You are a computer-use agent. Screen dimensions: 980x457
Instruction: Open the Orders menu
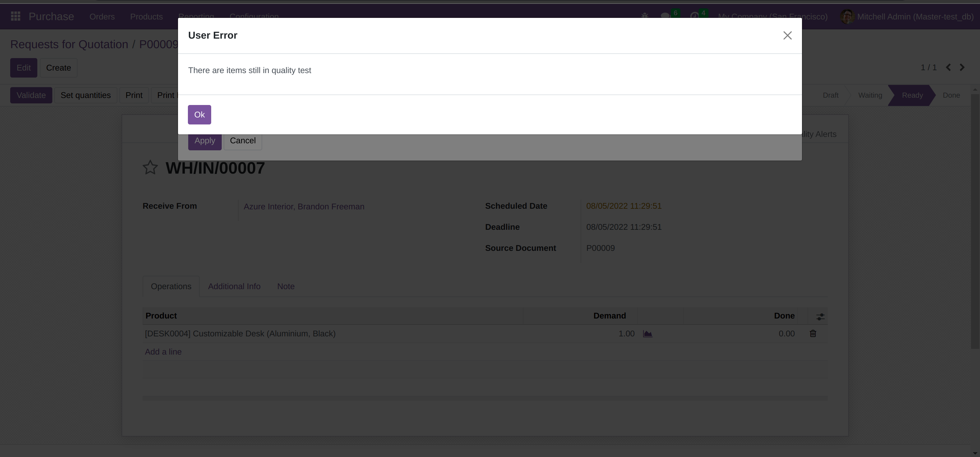click(102, 16)
